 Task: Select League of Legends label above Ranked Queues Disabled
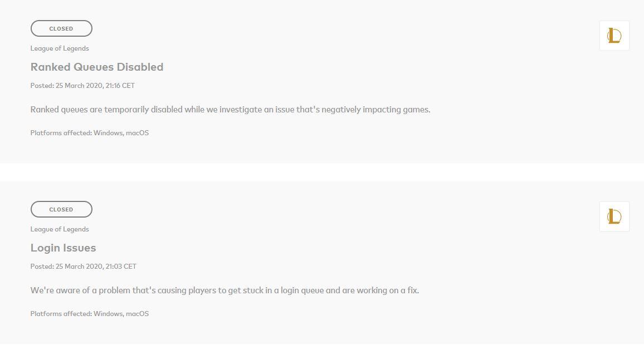coord(60,48)
